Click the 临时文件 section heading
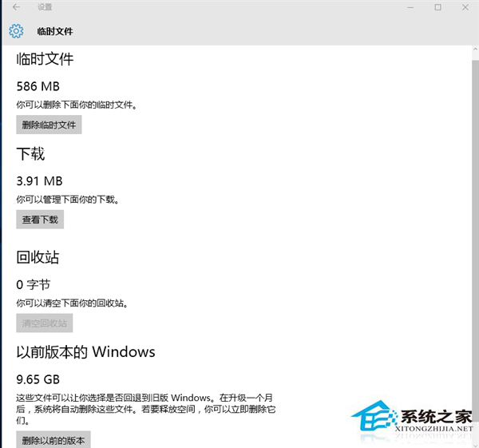The height and width of the screenshot is (448, 479). coord(45,59)
